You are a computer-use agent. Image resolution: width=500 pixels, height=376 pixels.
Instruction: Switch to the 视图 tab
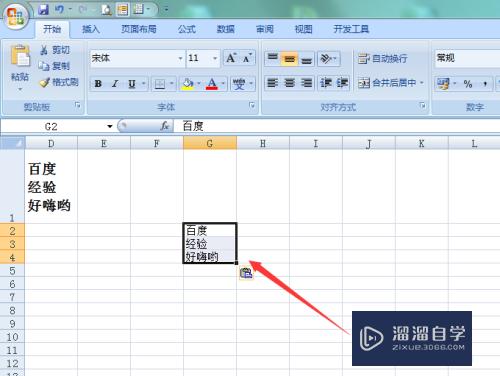pos(304,29)
